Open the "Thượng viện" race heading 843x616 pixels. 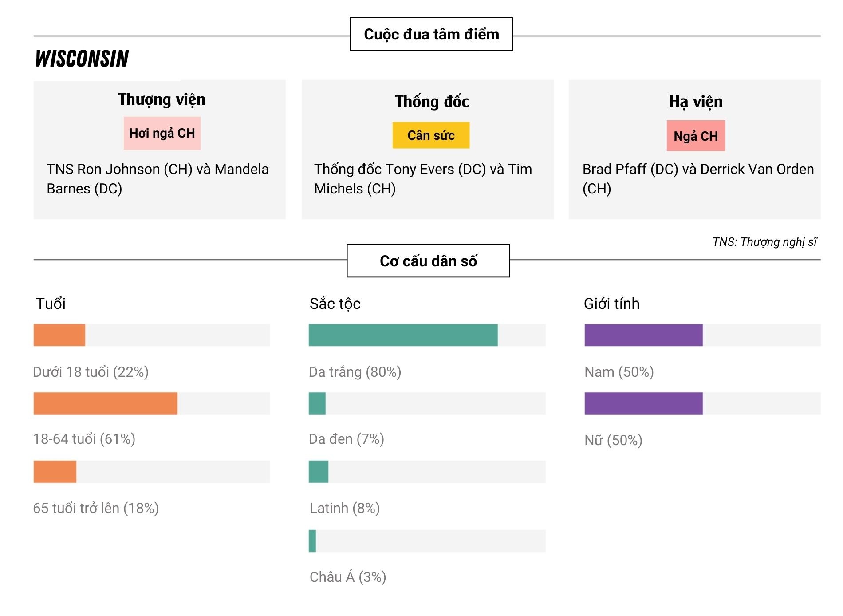click(162, 99)
